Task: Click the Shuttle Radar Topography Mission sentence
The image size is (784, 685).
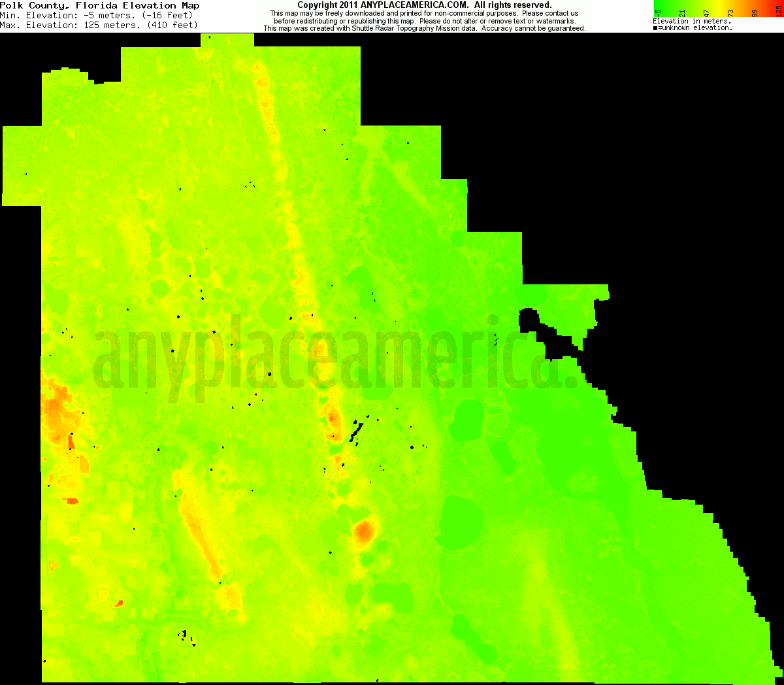Action: coord(424,29)
